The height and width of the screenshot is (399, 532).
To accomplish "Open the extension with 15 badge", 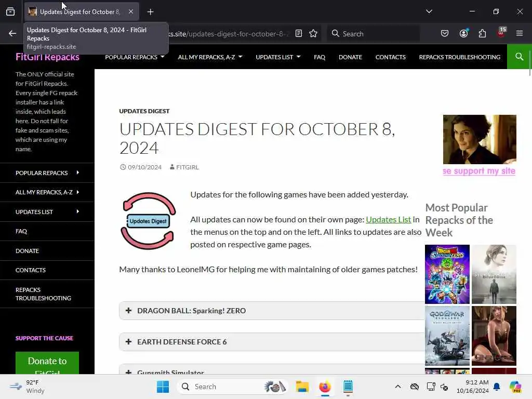I will tap(501, 33).
